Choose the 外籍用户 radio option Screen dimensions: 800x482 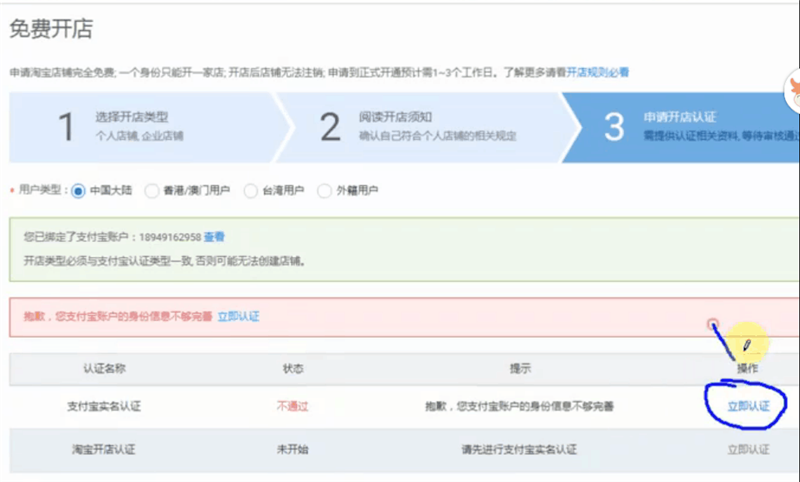pos(324,191)
